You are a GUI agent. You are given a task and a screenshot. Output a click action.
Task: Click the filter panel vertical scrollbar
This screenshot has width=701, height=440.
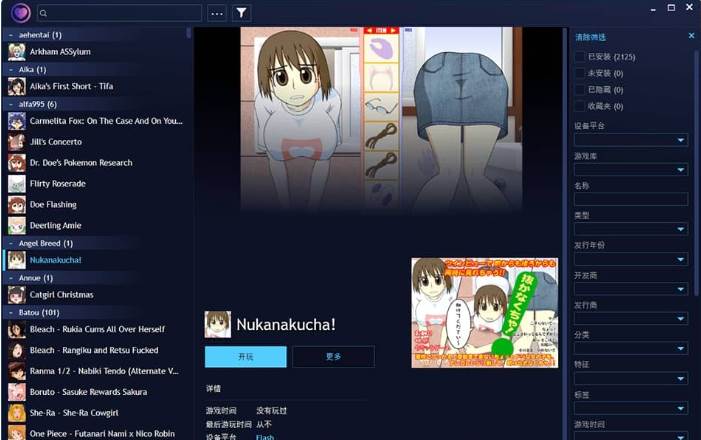[x=697, y=172]
